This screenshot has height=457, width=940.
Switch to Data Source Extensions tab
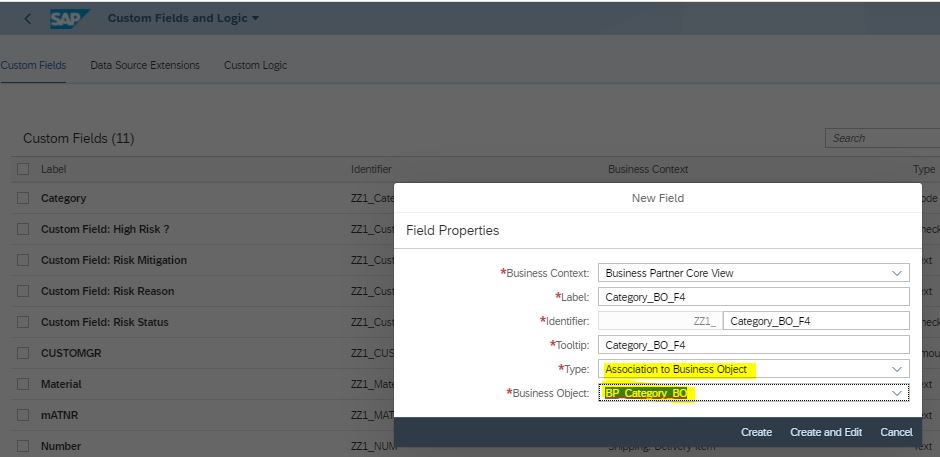145,65
